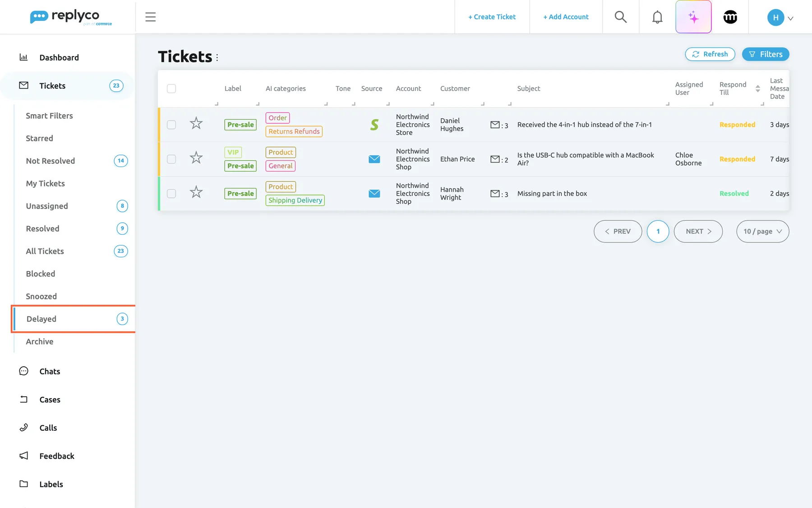Refresh the tickets list

[710, 54]
